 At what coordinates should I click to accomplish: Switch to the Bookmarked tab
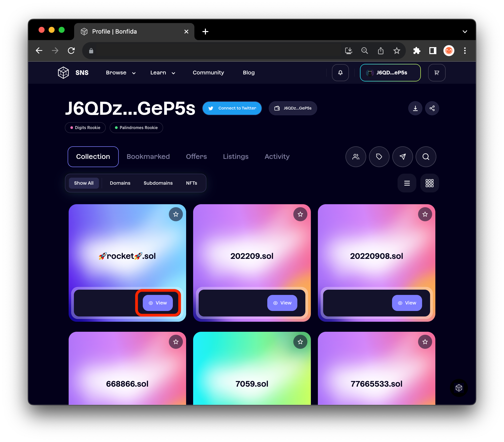(148, 157)
